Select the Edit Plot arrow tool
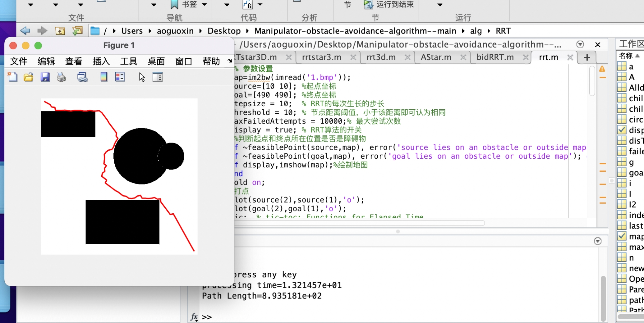 click(x=142, y=77)
